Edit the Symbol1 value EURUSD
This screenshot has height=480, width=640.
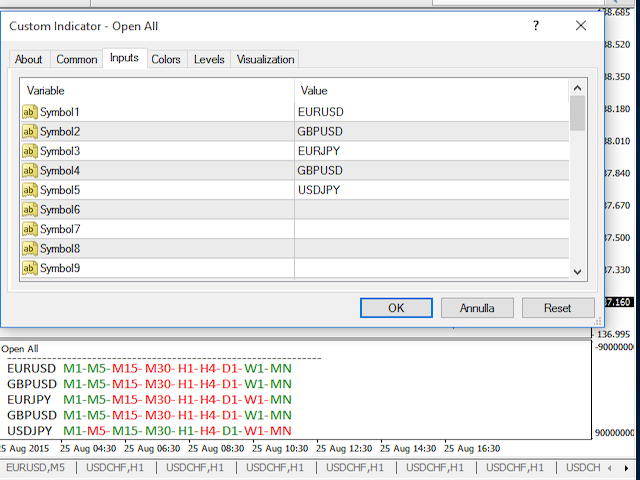click(430, 112)
